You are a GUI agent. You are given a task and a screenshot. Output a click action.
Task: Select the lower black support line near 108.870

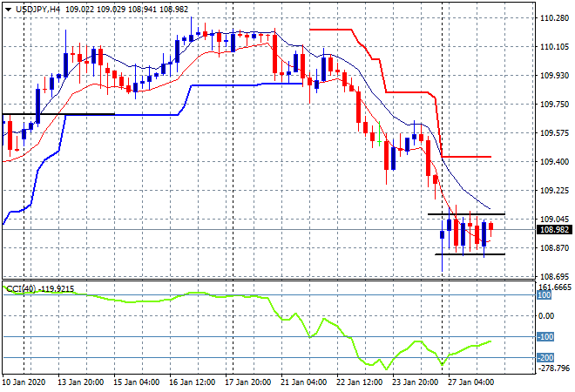[470, 254]
